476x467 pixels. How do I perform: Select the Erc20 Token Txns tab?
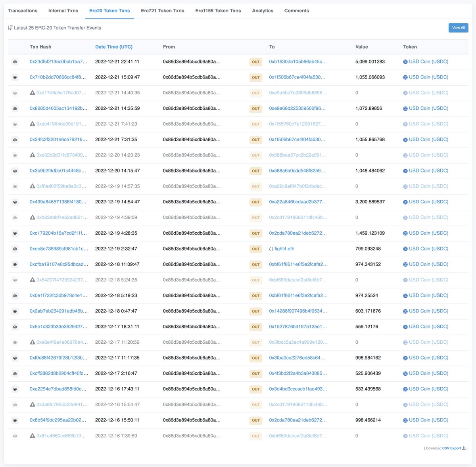109,11
